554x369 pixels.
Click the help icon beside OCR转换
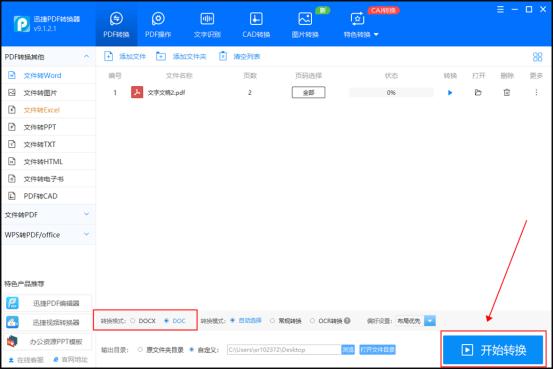click(x=347, y=321)
